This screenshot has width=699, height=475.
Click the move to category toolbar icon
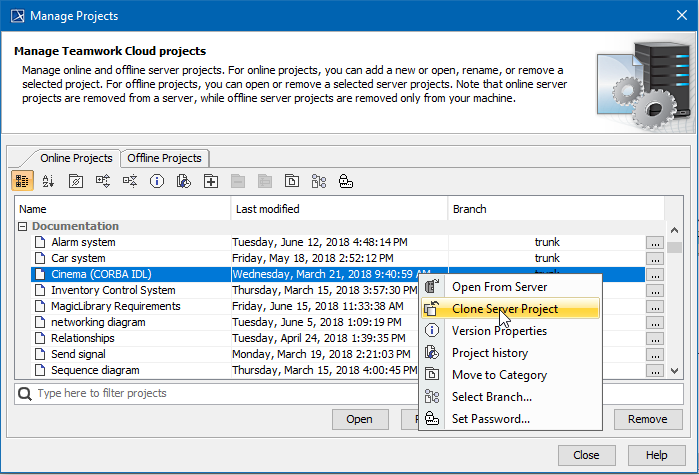coord(292,181)
